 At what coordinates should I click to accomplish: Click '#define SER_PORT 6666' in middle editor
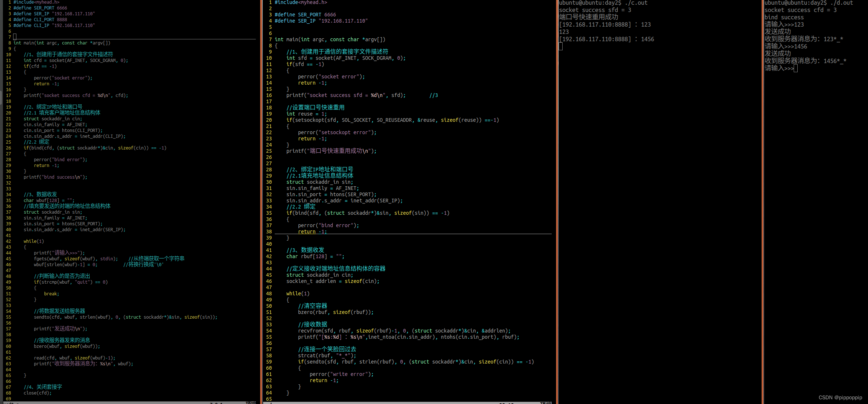[x=305, y=15]
